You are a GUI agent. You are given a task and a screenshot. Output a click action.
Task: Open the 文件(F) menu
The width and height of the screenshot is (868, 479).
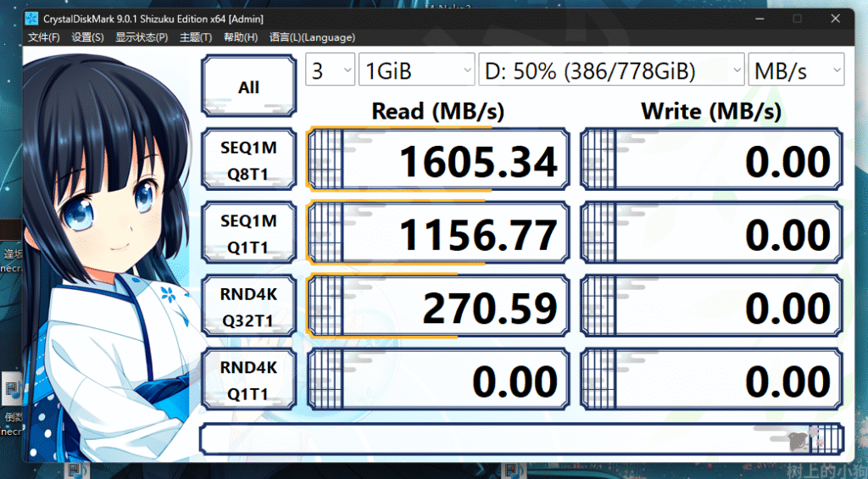click(44, 37)
